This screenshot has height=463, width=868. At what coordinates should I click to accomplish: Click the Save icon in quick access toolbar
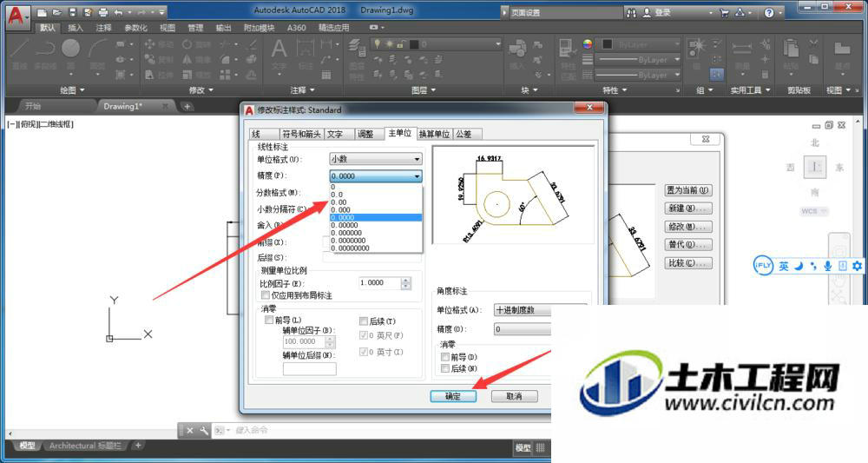coord(73,11)
